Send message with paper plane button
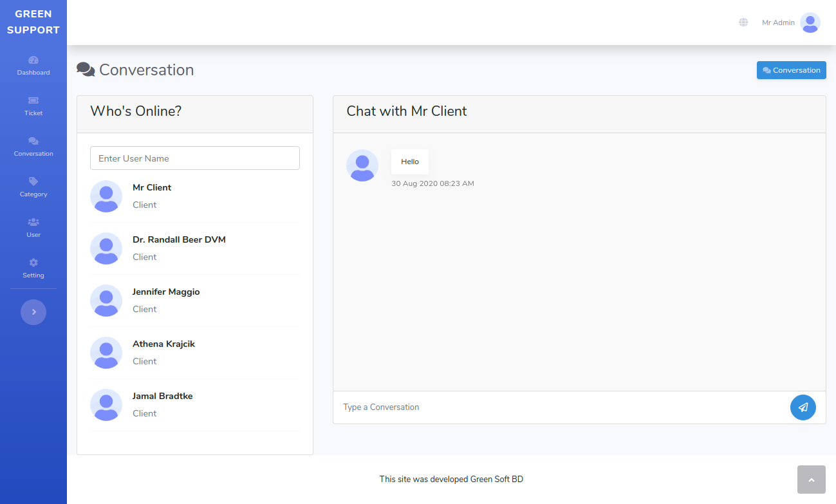The width and height of the screenshot is (836, 504). (803, 407)
